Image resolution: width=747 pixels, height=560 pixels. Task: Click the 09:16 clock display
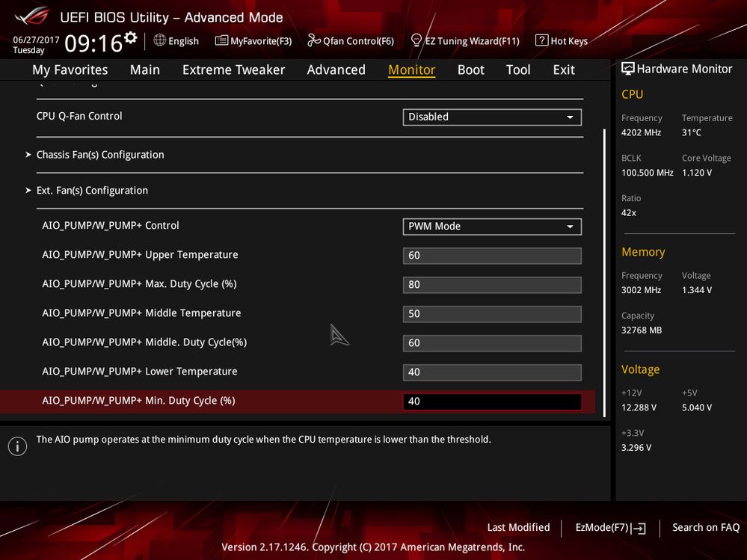93,43
